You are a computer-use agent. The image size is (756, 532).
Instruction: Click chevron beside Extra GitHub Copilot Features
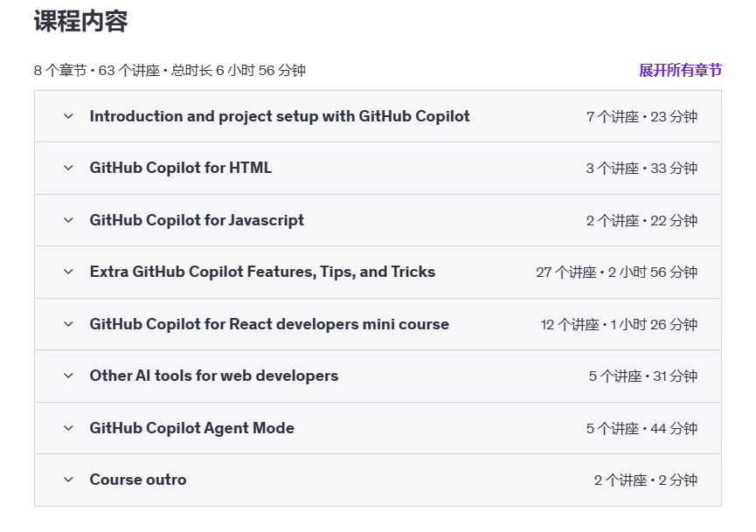coord(68,272)
